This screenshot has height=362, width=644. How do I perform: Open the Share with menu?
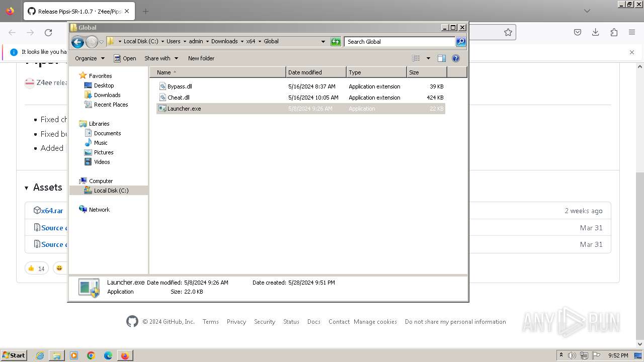tap(161, 58)
